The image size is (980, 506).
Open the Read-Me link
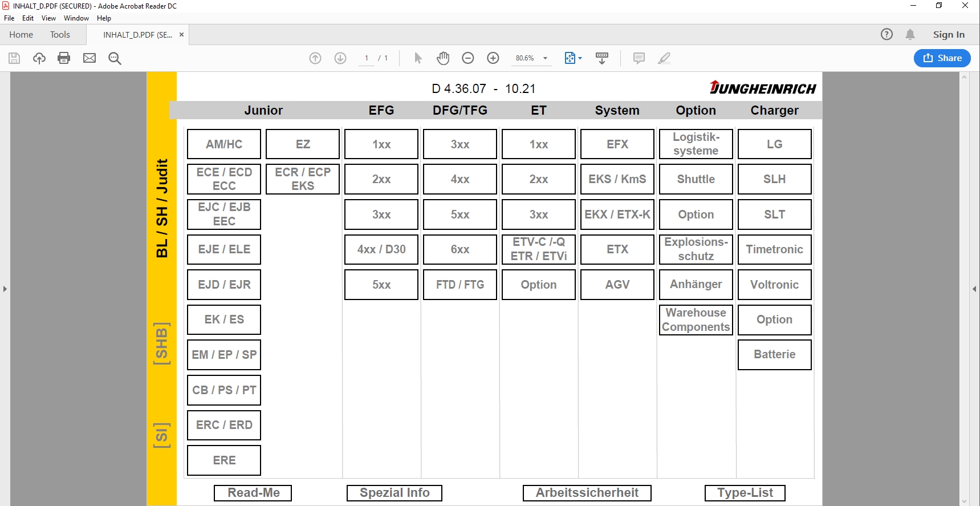click(253, 493)
